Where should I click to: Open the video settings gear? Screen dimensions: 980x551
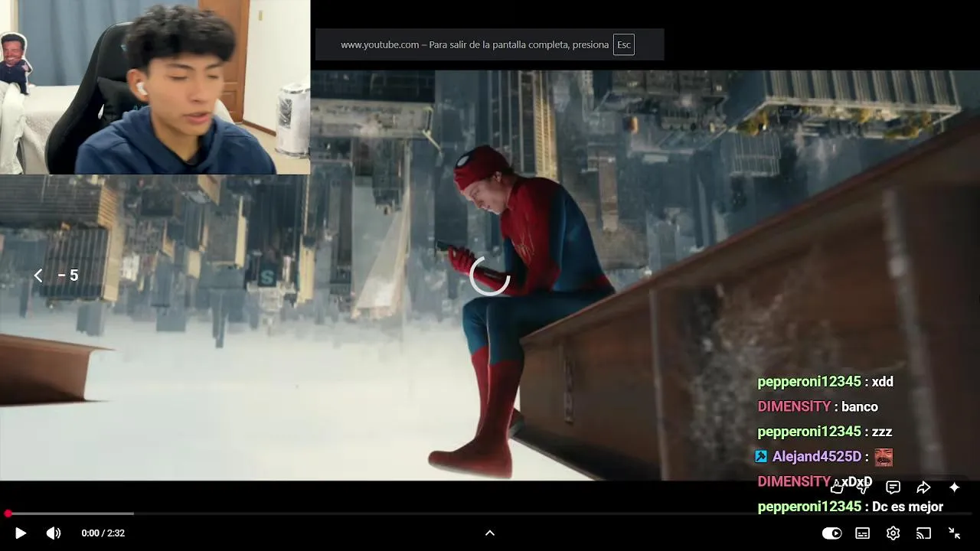point(893,533)
